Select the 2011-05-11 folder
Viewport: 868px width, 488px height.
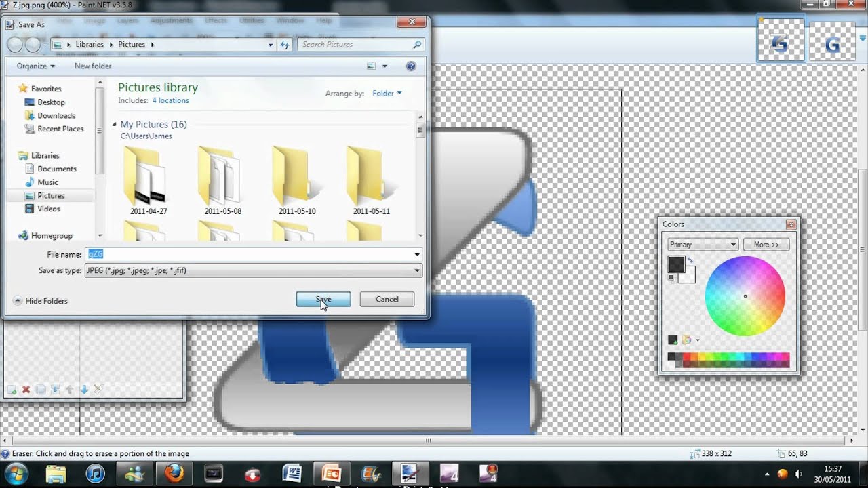click(371, 180)
